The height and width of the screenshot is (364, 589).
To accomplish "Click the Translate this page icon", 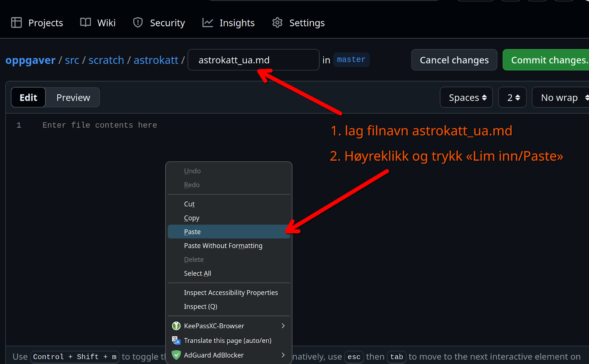I will coord(176,340).
